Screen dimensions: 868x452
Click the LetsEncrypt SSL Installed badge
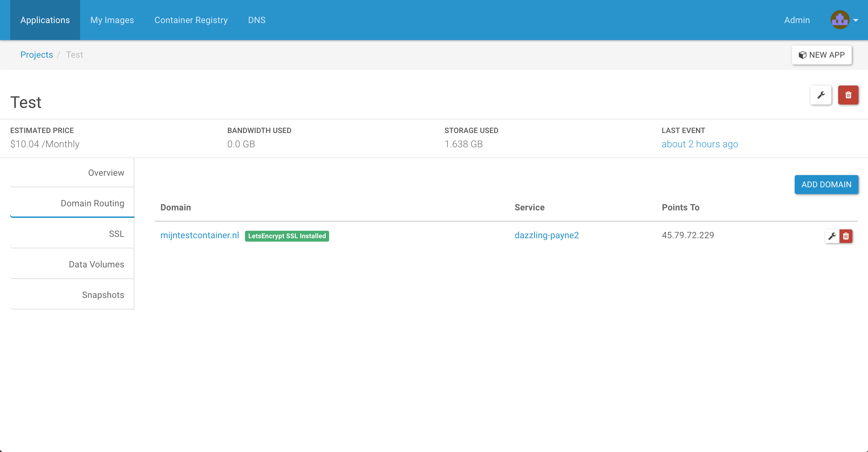[287, 236]
